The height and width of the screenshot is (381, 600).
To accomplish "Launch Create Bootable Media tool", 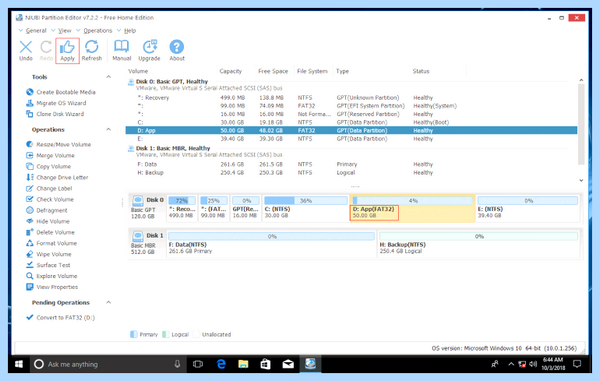I will (61, 92).
